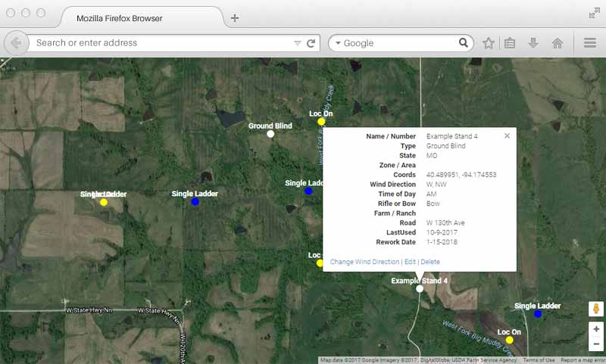Open the hamburger menu icon
The height and width of the screenshot is (364, 606).
[x=589, y=43]
